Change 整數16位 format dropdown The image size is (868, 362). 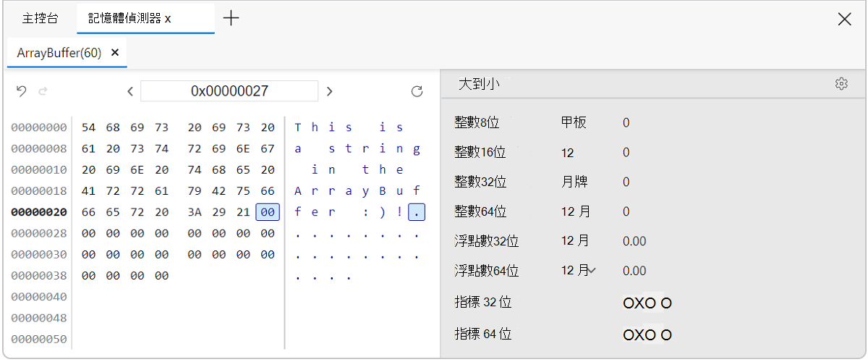[567, 152]
